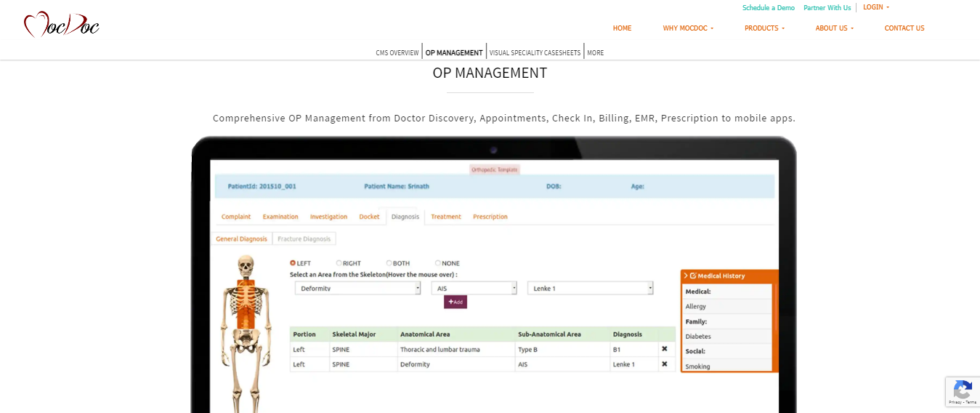The width and height of the screenshot is (980, 413).
Task: Select General Diagnosis sub-tab
Action: (x=242, y=238)
